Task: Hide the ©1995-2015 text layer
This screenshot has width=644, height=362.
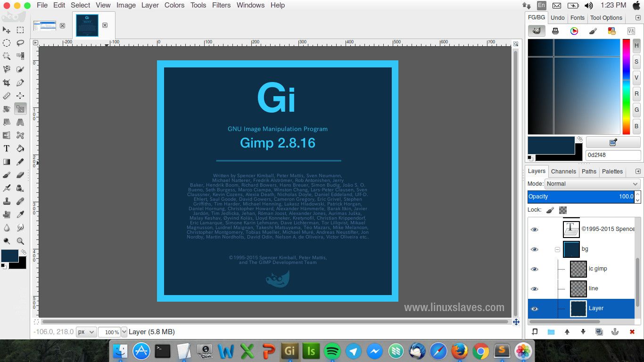Action: (534, 230)
